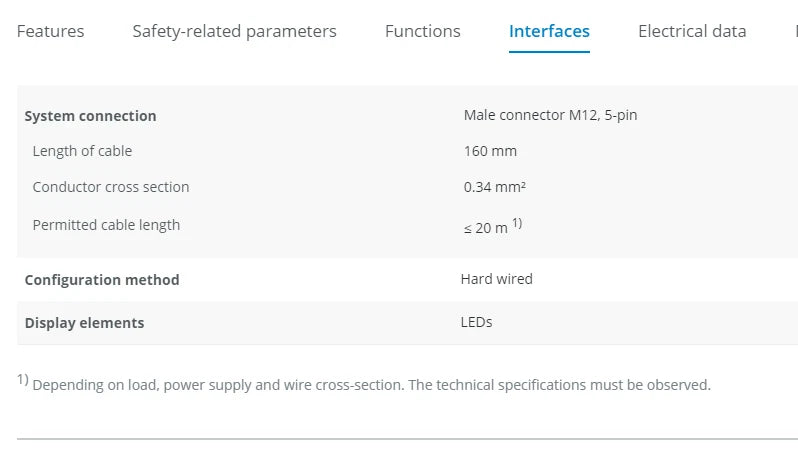
Task: Click the Length of cable label
Action: (82, 151)
